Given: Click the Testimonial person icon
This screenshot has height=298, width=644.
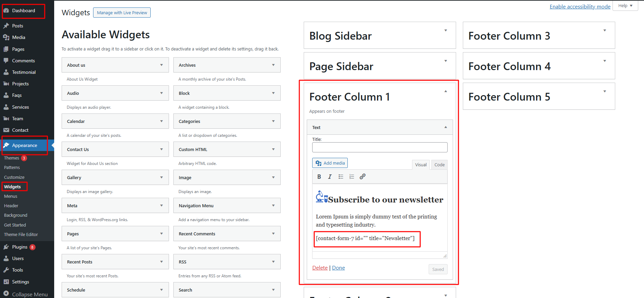Looking at the screenshot, I should [6, 72].
